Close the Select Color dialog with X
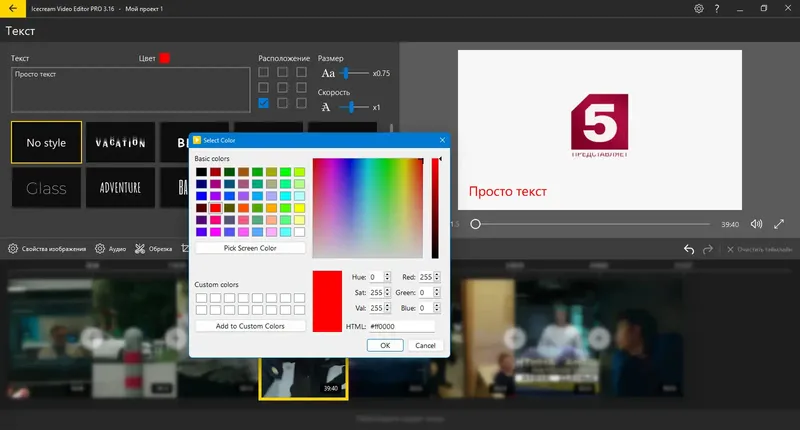The width and height of the screenshot is (800, 430). (x=442, y=140)
